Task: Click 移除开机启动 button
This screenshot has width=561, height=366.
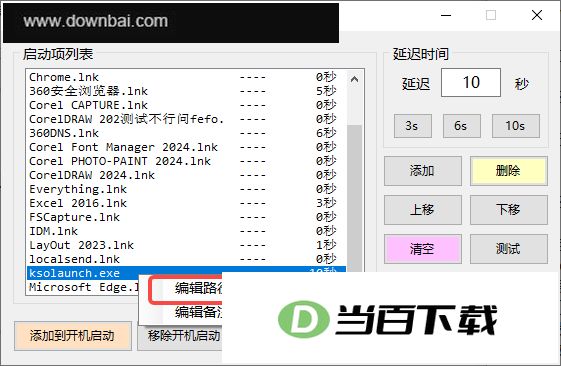Action: click(180, 336)
